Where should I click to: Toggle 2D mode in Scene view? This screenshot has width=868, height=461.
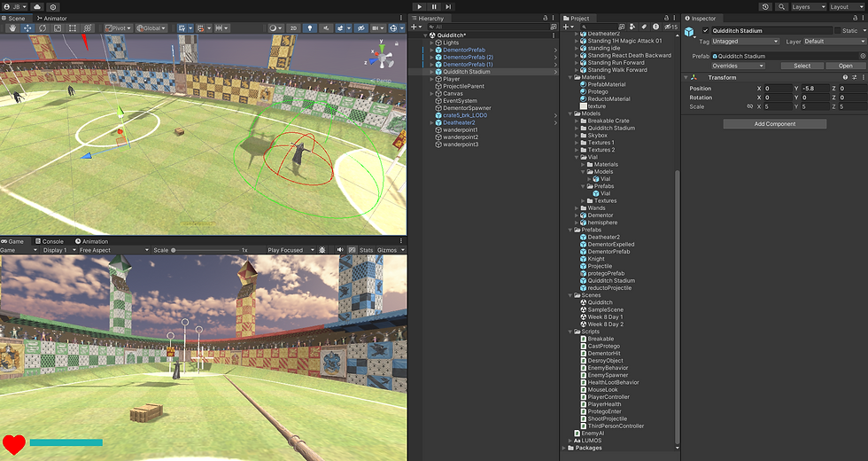click(x=293, y=28)
